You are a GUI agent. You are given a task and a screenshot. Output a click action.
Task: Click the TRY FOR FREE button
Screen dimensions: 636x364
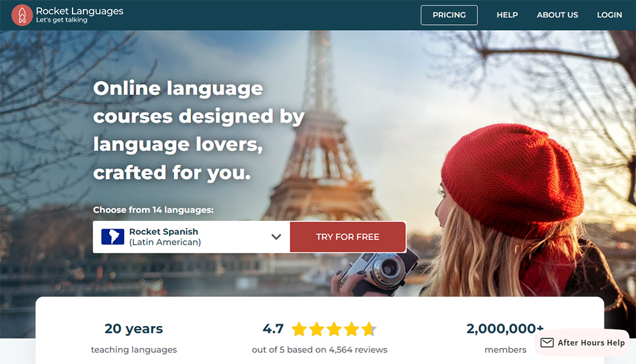click(x=348, y=237)
